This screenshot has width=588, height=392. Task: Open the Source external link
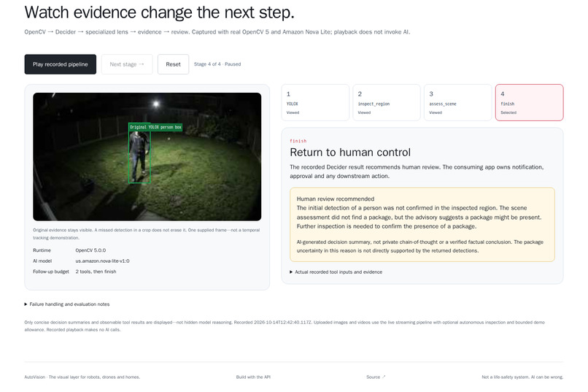tap(376, 377)
